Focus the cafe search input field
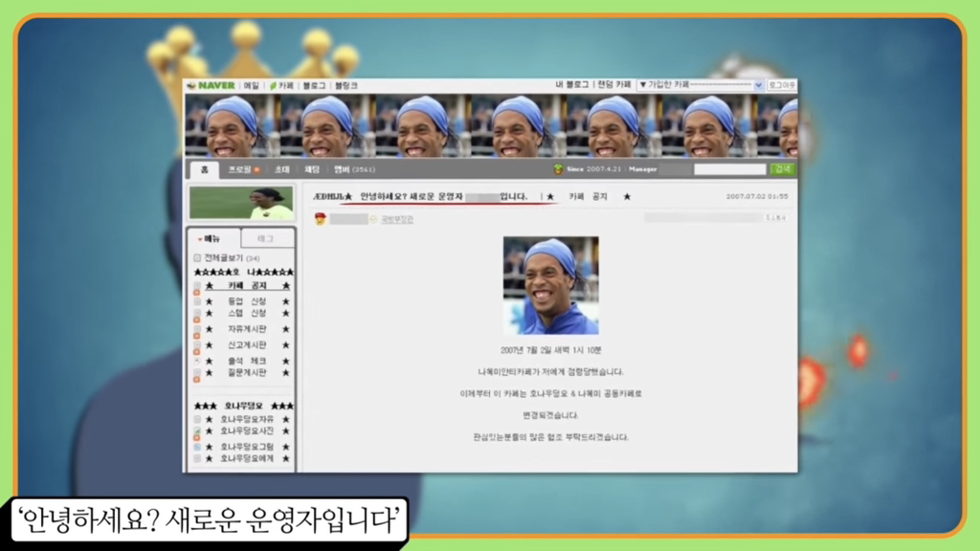980x551 pixels. tap(729, 169)
